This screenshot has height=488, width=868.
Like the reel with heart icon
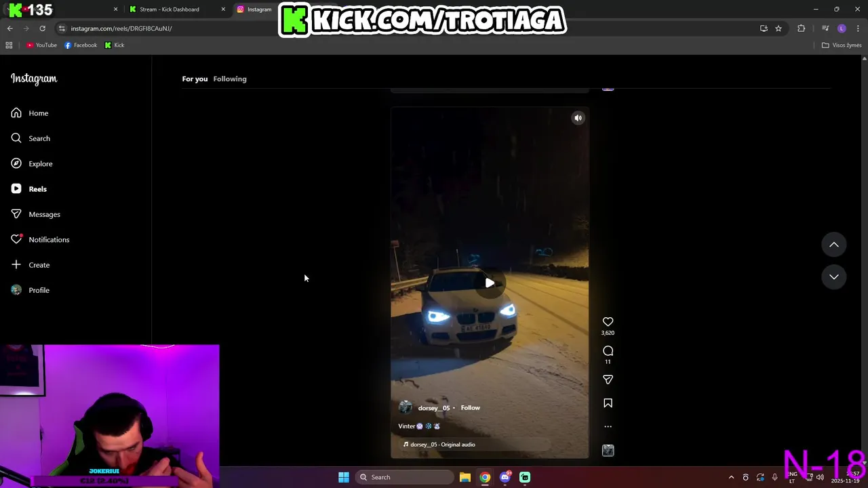608,322
